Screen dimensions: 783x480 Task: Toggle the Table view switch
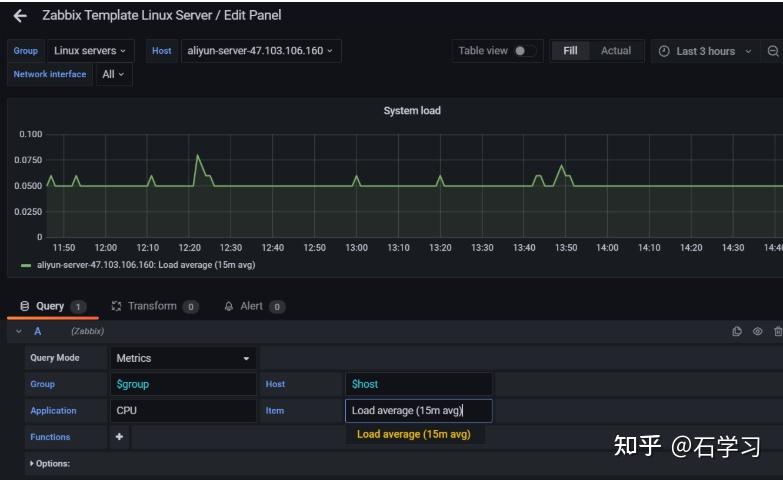tap(524, 51)
